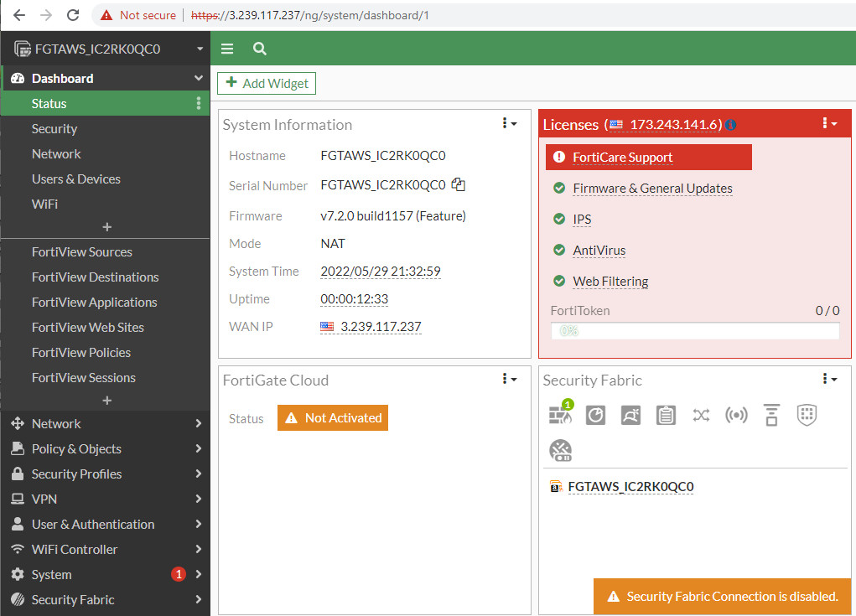The image size is (856, 616).
Task: Click the Not secure warning icon
Action: pyautogui.click(x=106, y=15)
